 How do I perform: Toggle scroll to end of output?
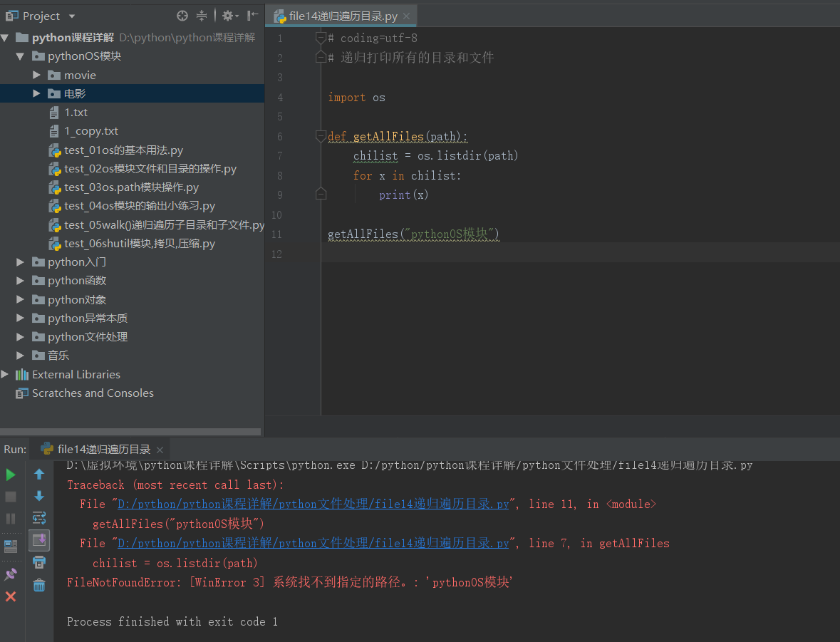pos(39,539)
